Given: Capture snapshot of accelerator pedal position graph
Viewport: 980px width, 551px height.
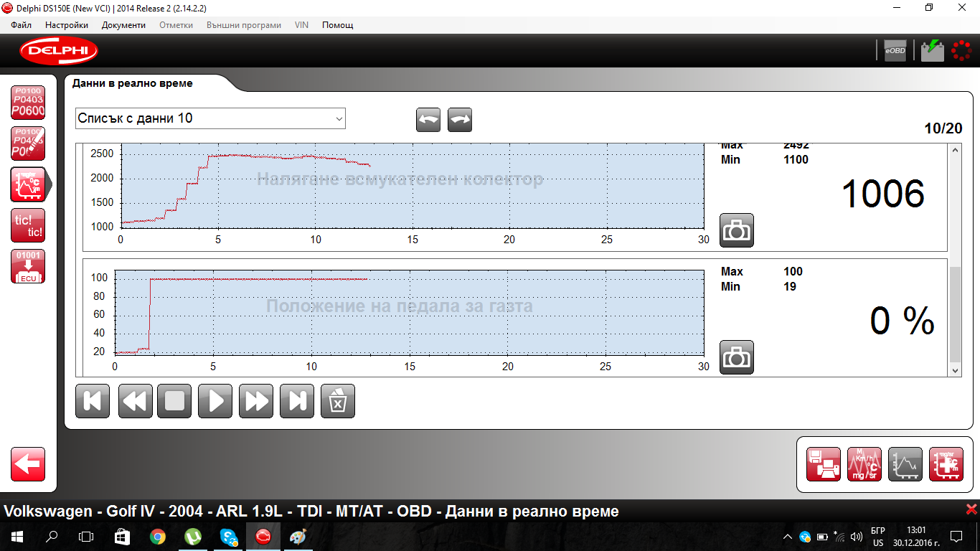Looking at the screenshot, I should (x=736, y=357).
